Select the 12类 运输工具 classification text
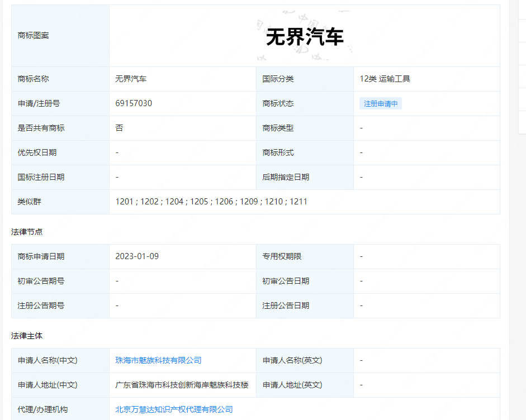The image size is (526, 420). coord(387,79)
